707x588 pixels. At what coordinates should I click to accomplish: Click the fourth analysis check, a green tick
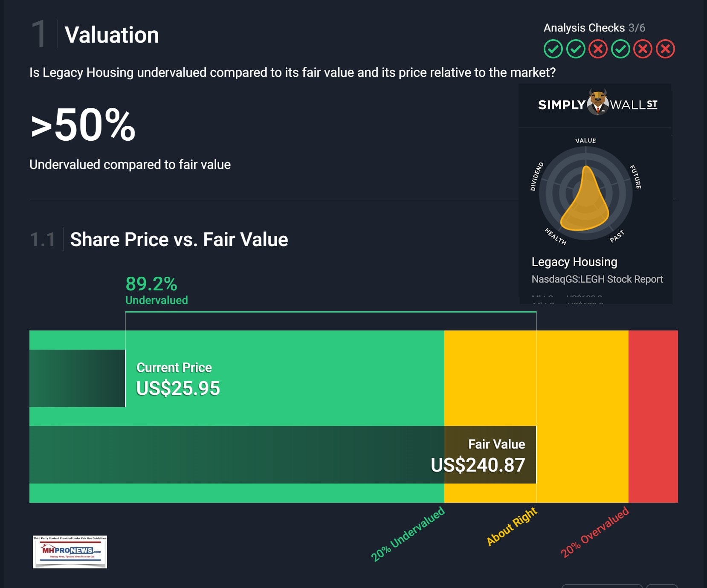[x=620, y=49]
